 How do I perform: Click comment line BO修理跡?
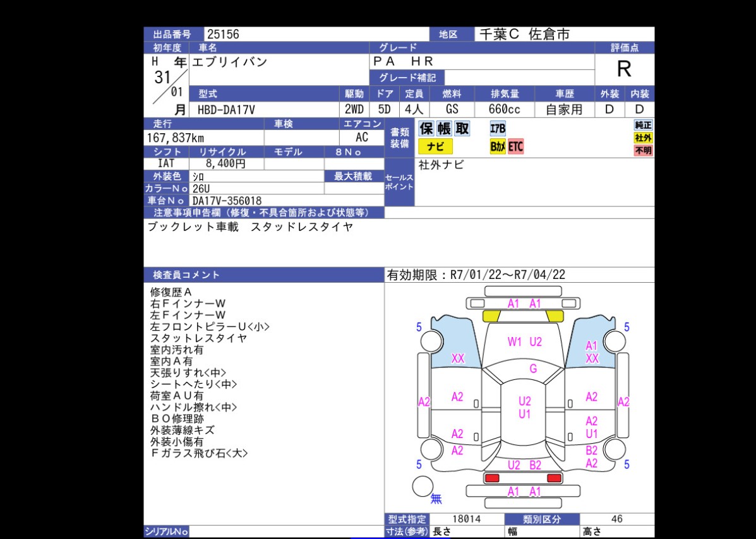pyautogui.click(x=177, y=418)
